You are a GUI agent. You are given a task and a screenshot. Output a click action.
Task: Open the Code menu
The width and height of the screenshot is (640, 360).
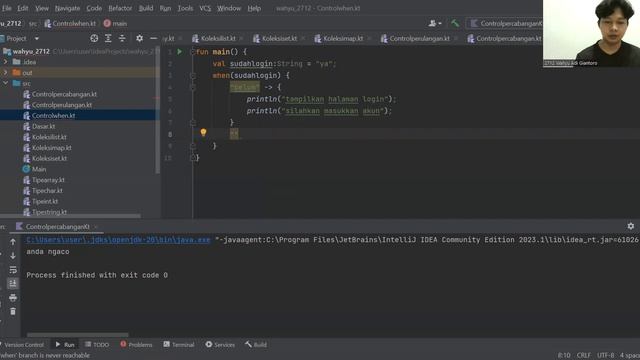point(94,8)
